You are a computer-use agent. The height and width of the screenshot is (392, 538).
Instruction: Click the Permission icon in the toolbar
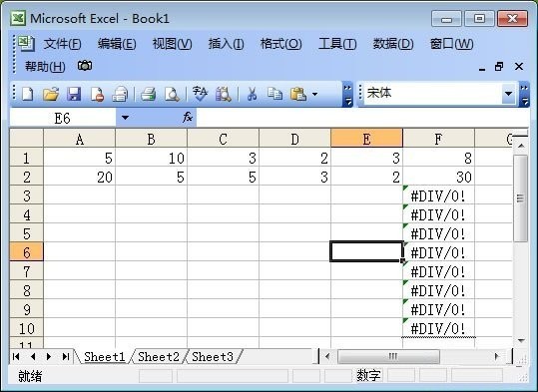tap(97, 94)
